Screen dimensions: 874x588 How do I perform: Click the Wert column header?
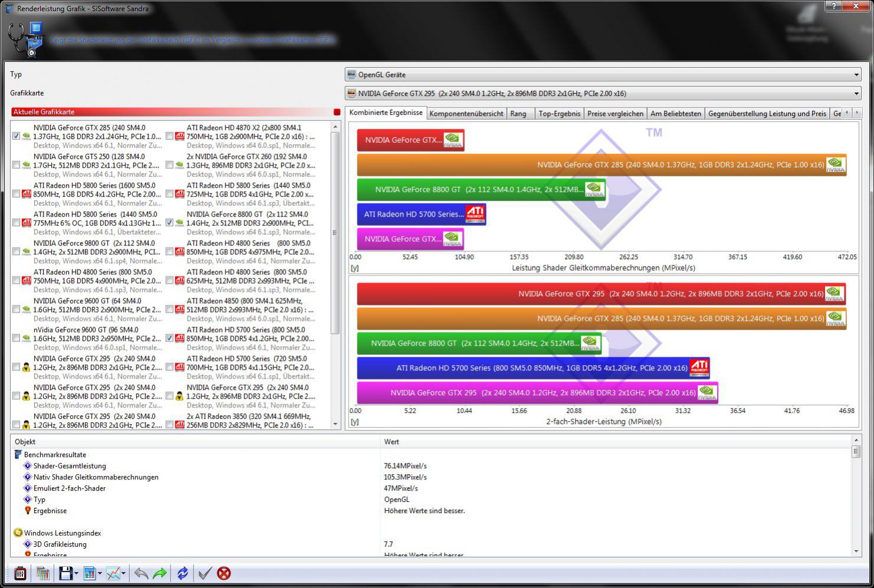tap(616, 442)
